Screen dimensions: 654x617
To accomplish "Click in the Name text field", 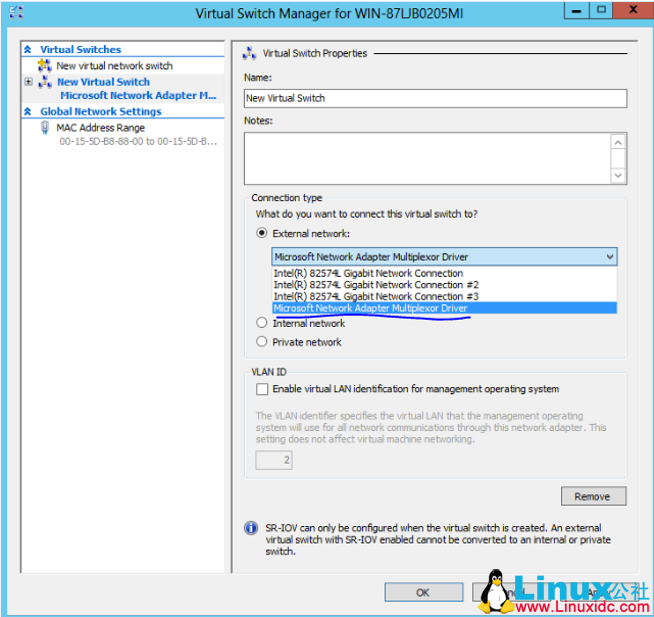I will (435, 98).
